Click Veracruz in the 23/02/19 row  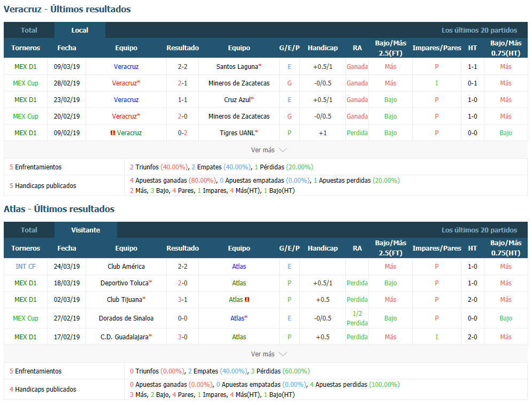click(x=126, y=99)
